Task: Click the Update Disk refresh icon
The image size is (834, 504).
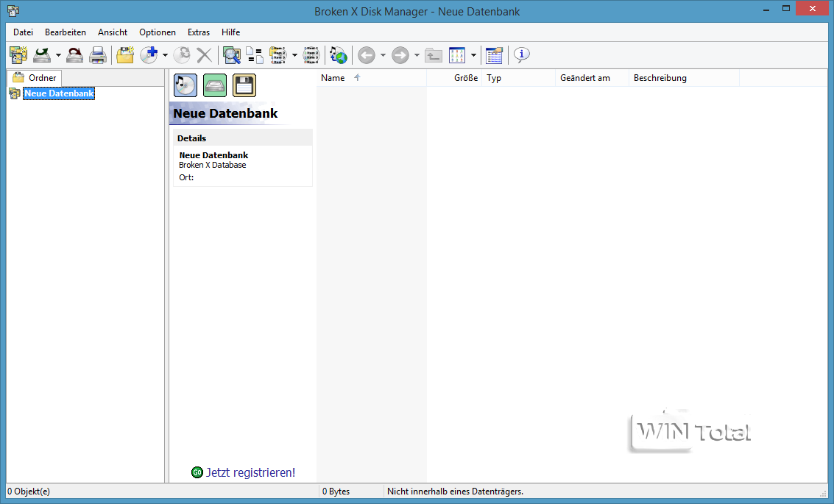Action: coord(182,54)
